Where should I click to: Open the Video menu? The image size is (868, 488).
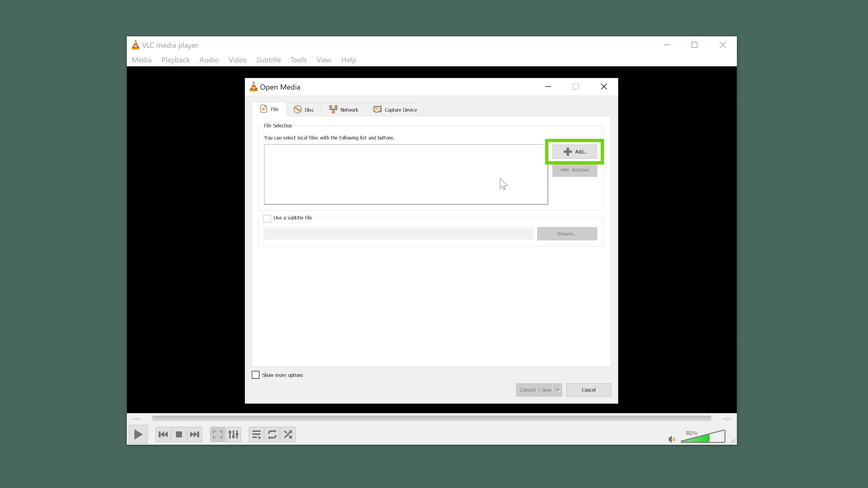click(238, 60)
